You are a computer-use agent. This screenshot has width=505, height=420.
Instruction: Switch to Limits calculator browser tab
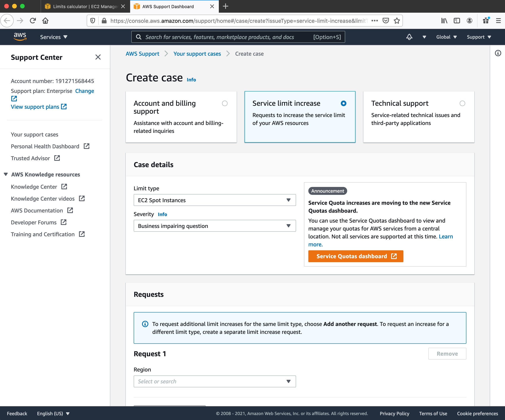(x=85, y=7)
